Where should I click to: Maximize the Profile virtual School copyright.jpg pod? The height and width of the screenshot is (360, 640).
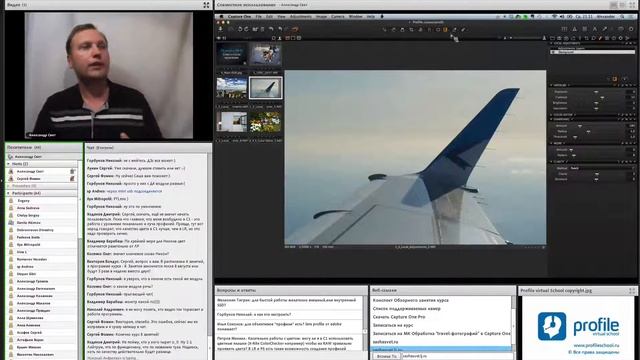[632, 291]
